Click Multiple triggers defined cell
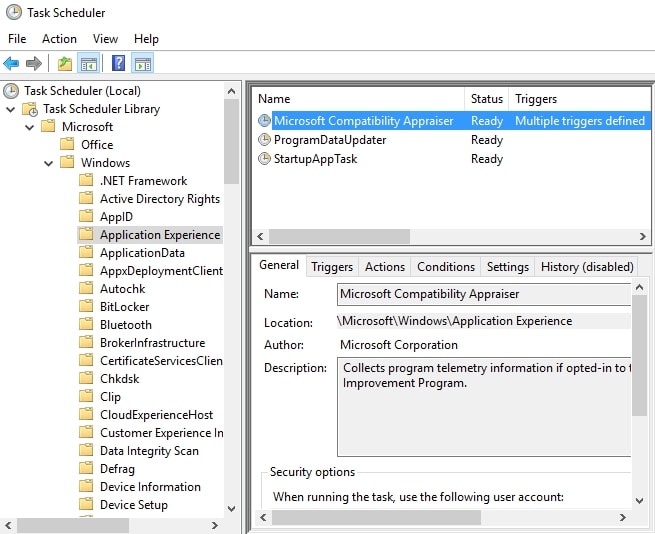Viewport: 655px width, 534px height. [580, 121]
